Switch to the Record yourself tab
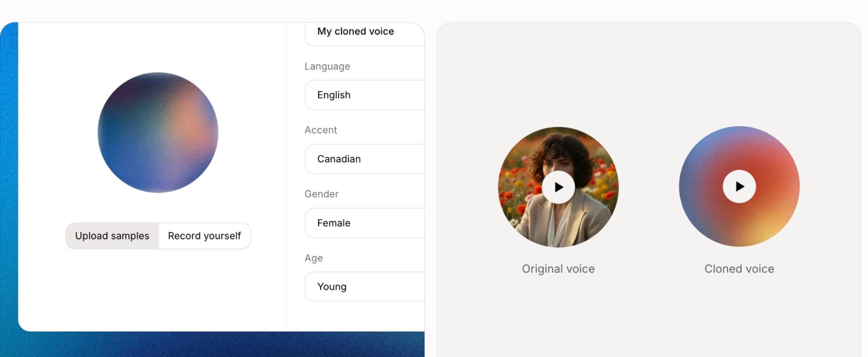Viewport: 868px width, 357px height. 204,236
